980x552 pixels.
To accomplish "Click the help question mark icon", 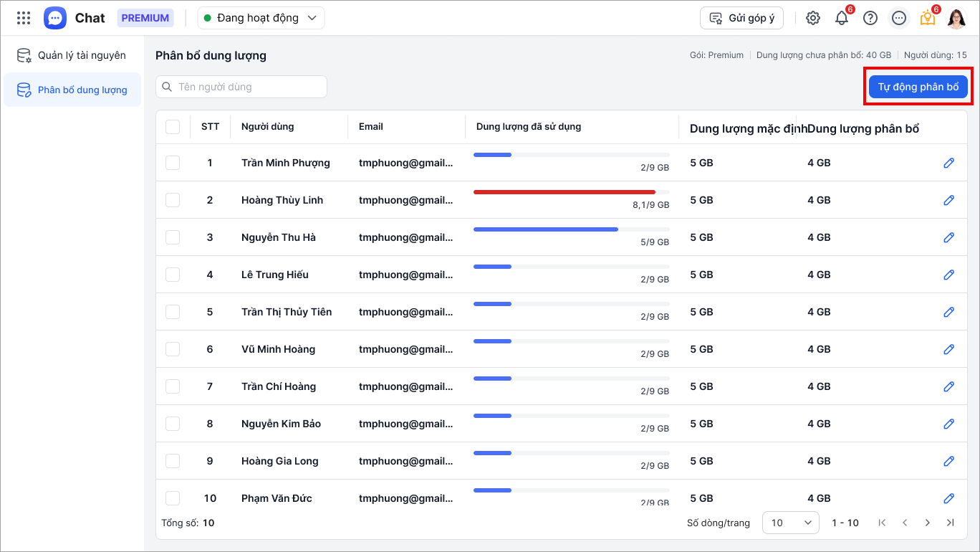I will (870, 18).
